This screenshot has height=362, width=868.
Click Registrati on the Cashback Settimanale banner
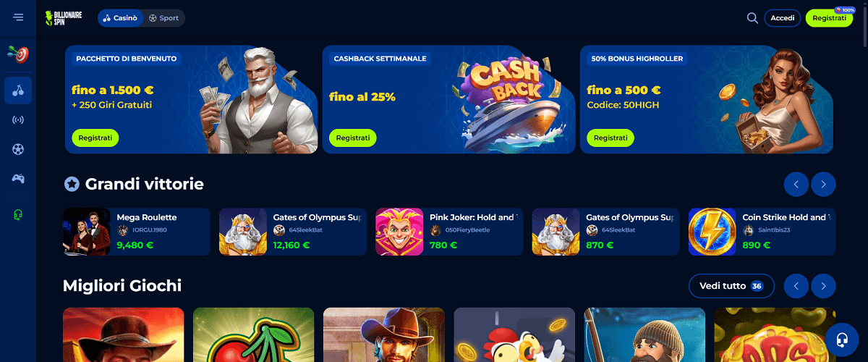tap(353, 138)
